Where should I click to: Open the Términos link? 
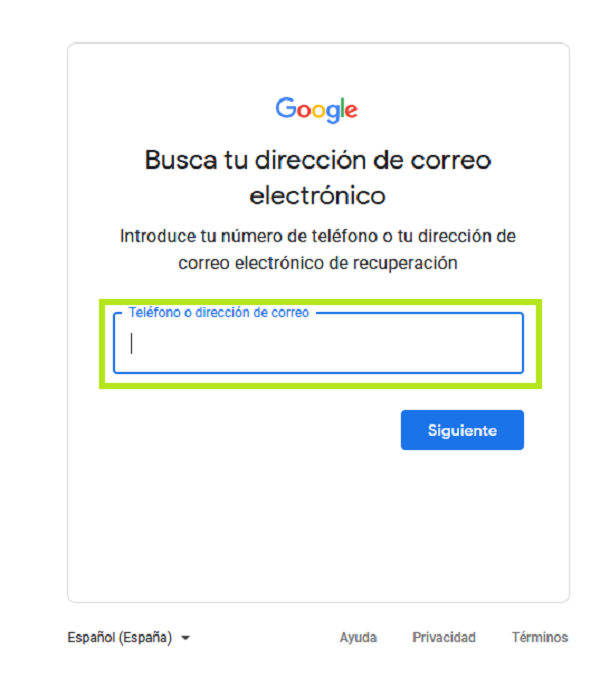click(x=540, y=637)
